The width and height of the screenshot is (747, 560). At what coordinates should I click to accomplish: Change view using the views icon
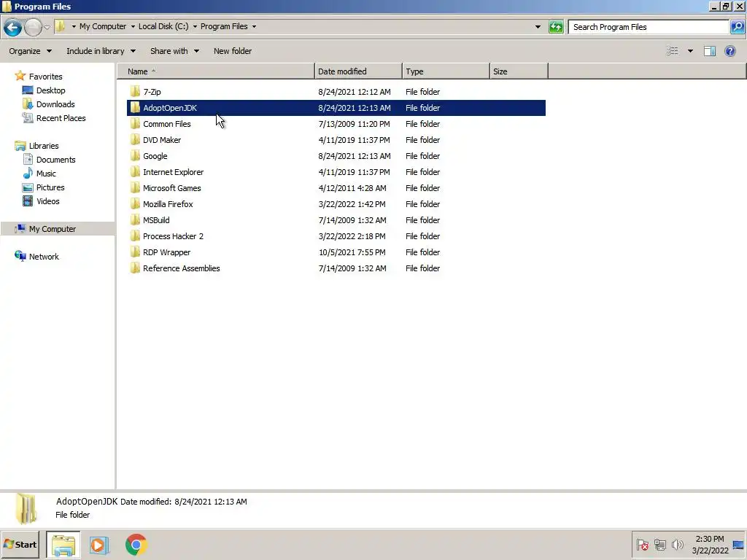pyautogui.click(x=672, y=51)
